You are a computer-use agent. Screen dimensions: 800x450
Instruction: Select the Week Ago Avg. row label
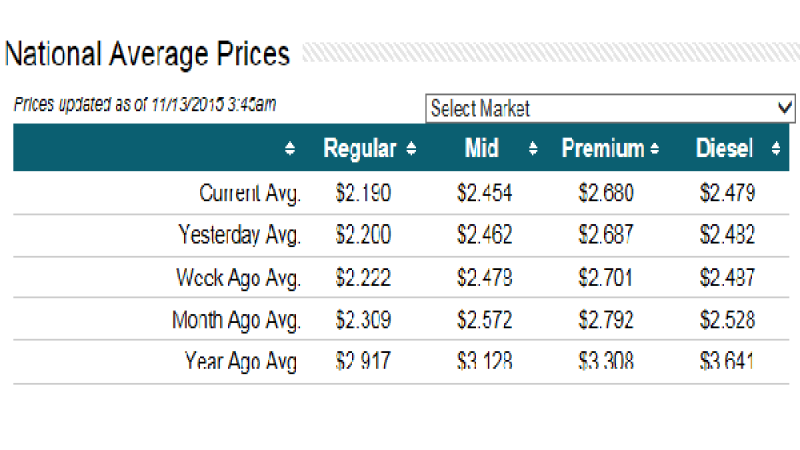238,277
